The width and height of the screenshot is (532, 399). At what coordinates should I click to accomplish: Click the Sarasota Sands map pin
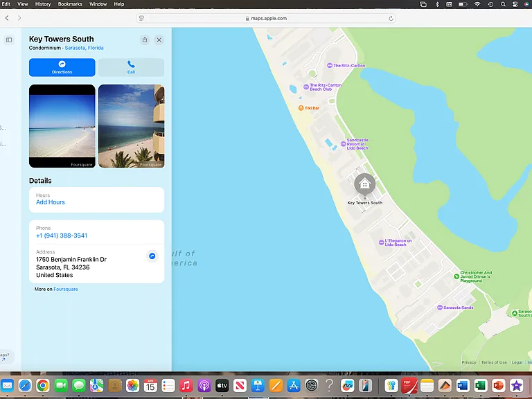pyautogui.click(x=440, y=308)
